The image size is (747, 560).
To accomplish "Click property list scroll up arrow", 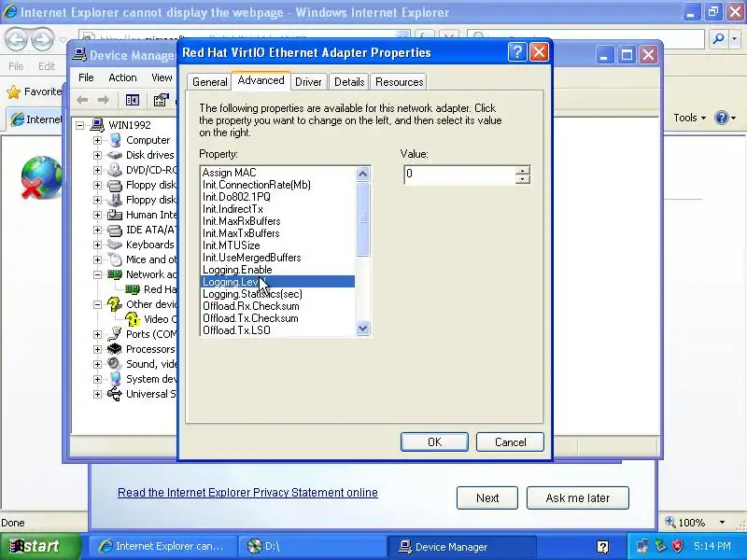I will 362,174.
